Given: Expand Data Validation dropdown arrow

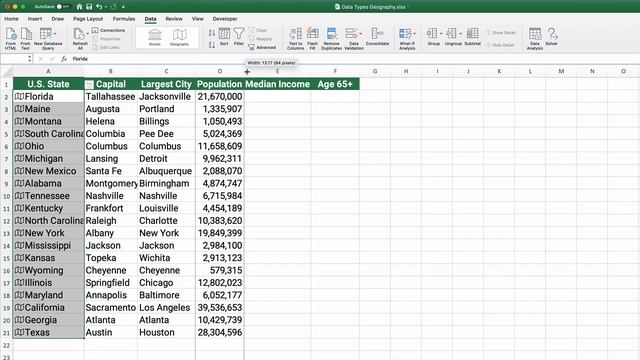Looking at the screenshot, I should click(x=360, y=33).
